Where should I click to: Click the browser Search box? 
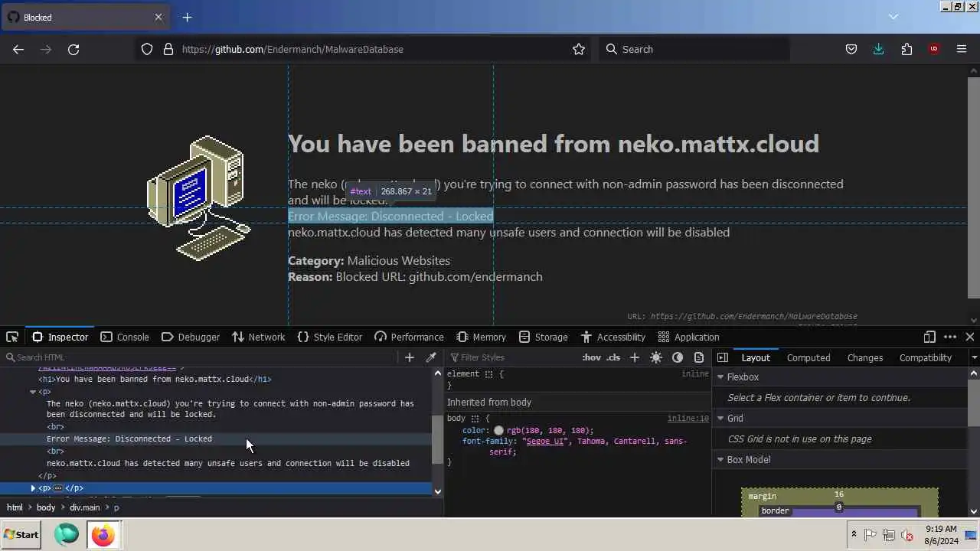[693, 49]
